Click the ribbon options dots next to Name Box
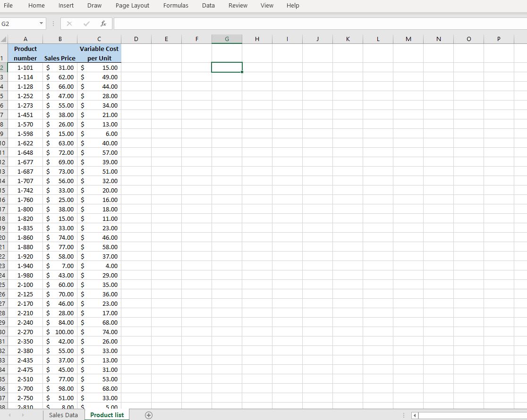 [53, 23]
